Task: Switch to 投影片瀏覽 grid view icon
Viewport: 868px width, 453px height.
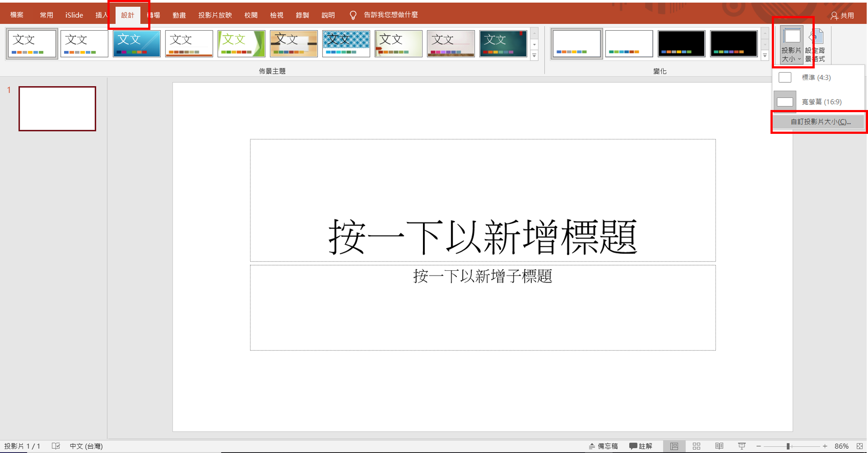Action: point(697,446)
